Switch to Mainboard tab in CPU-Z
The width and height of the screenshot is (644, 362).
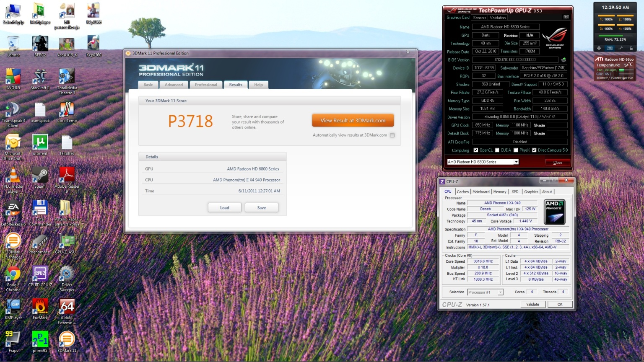pyautogui.click(x=481, y=192)
